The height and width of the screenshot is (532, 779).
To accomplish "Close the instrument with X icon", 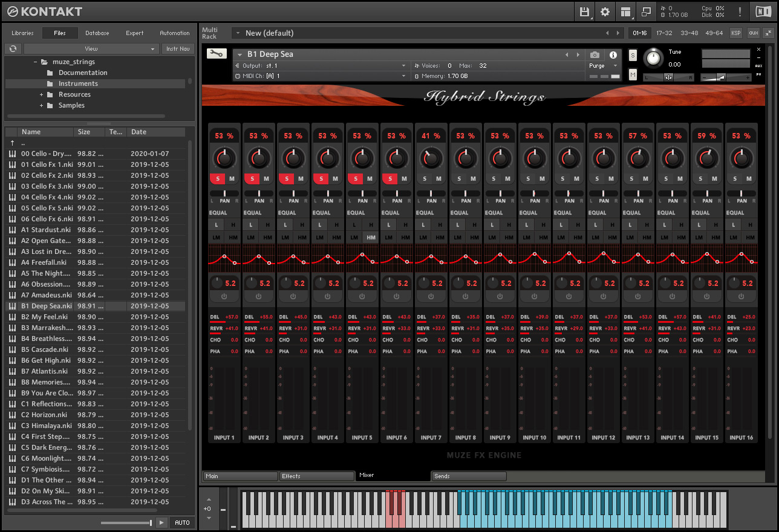I will [x=758, y=50].
